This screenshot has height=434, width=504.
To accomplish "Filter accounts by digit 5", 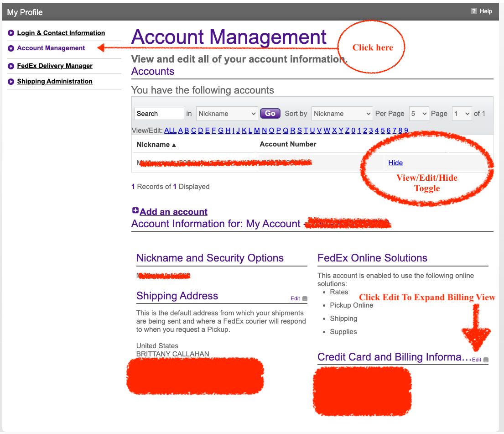I will click(383, 131).
